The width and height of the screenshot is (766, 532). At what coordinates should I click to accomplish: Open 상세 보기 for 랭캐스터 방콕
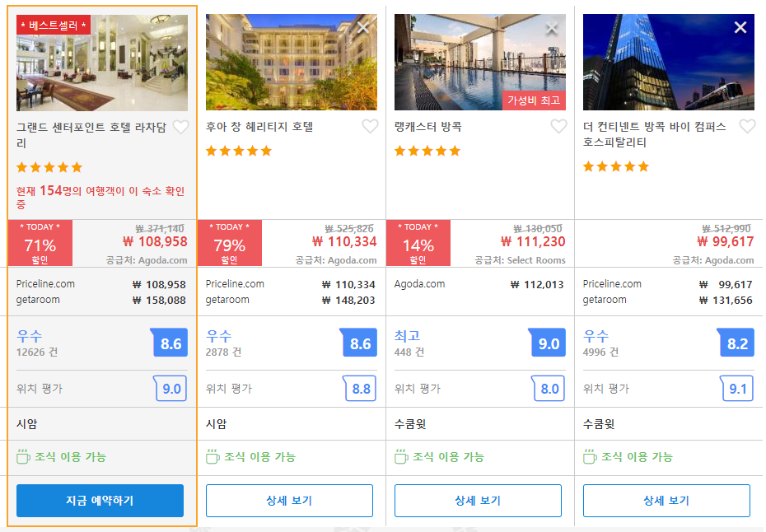tap(478, 500)
